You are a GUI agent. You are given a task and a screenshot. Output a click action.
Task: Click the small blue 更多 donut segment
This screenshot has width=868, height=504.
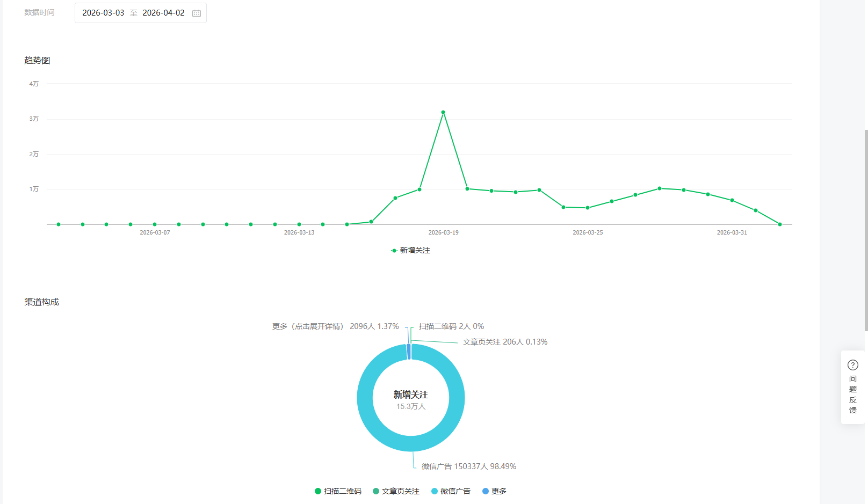[x=409, y=352]
